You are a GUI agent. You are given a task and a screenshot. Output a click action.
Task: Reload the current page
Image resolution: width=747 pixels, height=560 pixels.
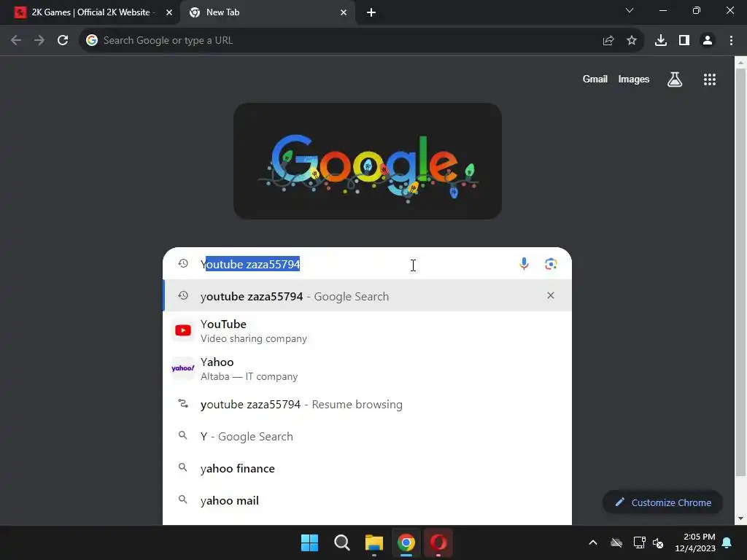(63, 41)
